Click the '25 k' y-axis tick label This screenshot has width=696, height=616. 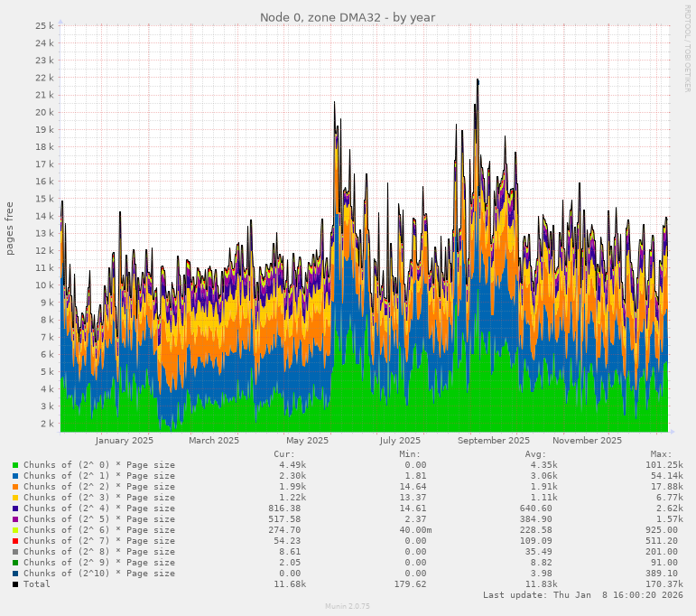click(44, 26)
